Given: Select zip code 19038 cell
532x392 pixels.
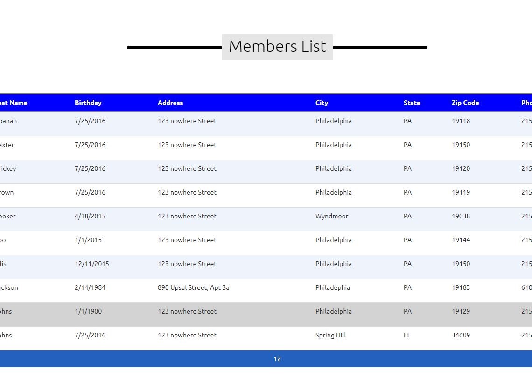Looking at the screenshot, I should pos(461,216).
